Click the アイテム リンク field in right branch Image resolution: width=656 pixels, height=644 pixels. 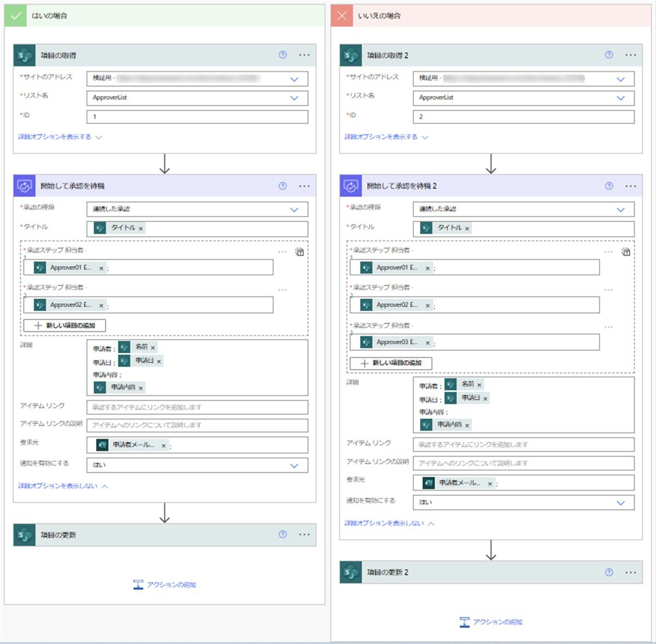(524, 444)
